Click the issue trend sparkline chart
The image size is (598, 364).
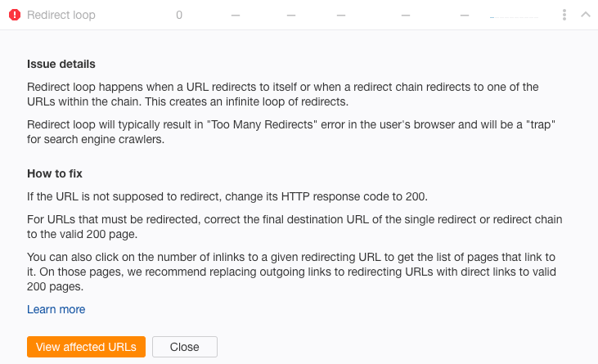514,16
